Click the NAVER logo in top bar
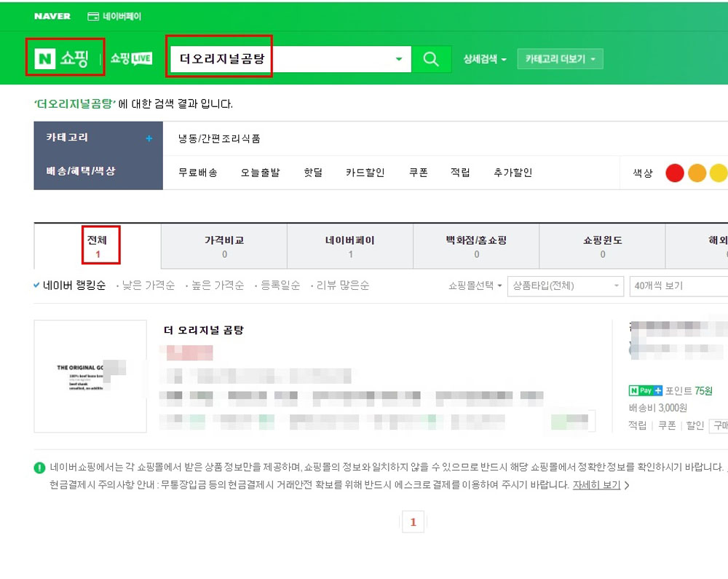 [52, 16]
